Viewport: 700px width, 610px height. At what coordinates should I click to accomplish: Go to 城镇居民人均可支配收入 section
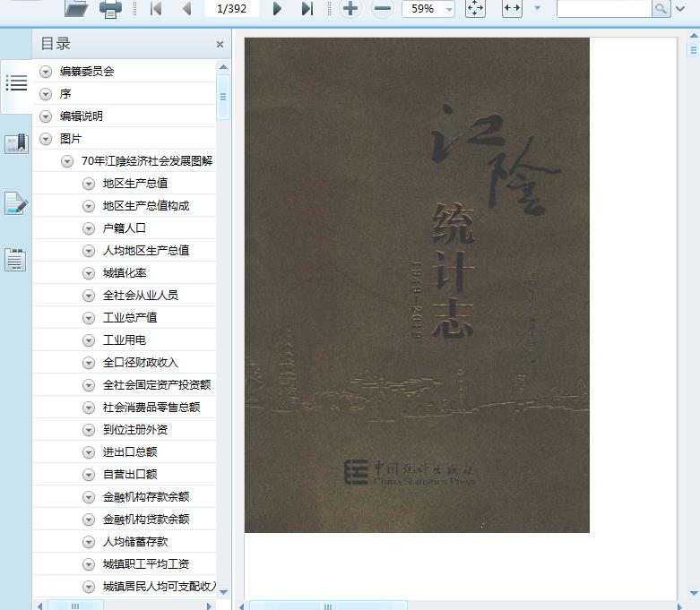[x=160, y=587]
